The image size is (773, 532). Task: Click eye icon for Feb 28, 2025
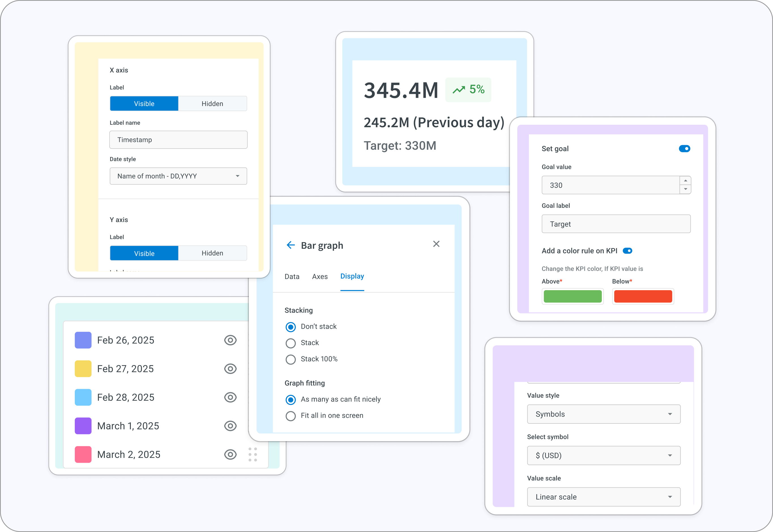(230, 397)
